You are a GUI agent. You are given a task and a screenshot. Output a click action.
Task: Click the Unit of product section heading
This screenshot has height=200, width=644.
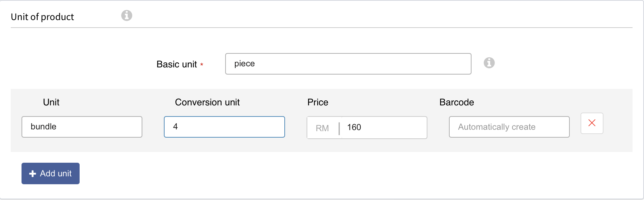pos(42,17)
